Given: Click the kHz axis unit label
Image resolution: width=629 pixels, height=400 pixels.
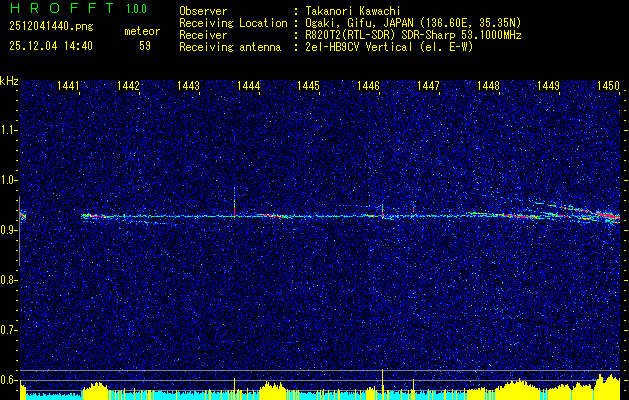Looking at the screenshot, I should pos(9,81).
